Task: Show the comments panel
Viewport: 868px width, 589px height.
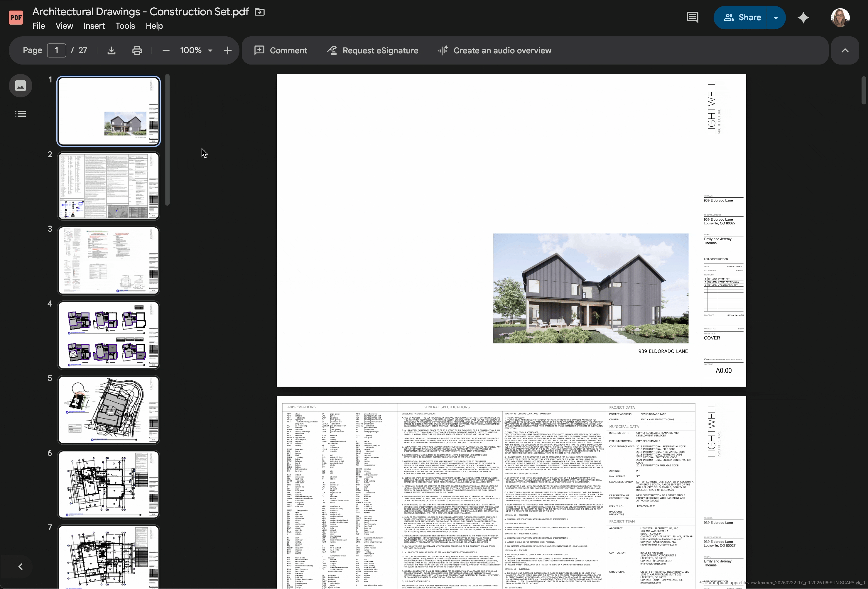Action: (692, 17)
